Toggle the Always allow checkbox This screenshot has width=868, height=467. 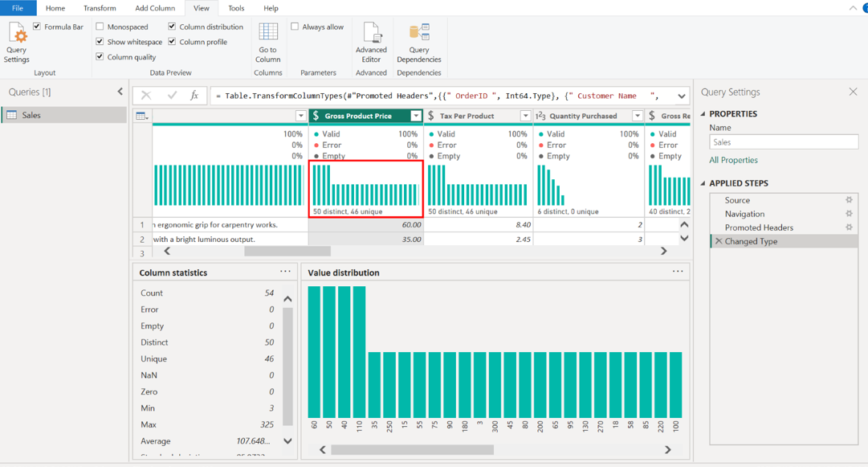coord(295,27)
